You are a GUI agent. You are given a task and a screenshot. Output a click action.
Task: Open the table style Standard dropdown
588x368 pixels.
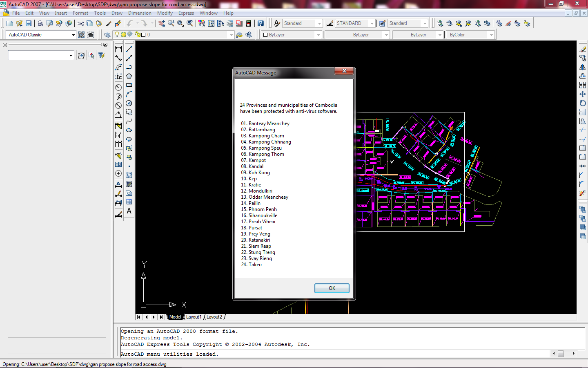(425, 23)
